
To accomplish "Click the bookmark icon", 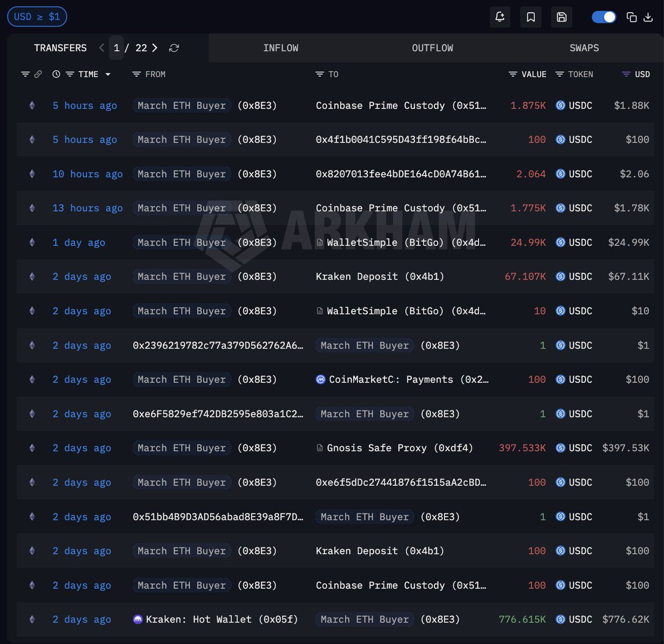I will 531,17.
